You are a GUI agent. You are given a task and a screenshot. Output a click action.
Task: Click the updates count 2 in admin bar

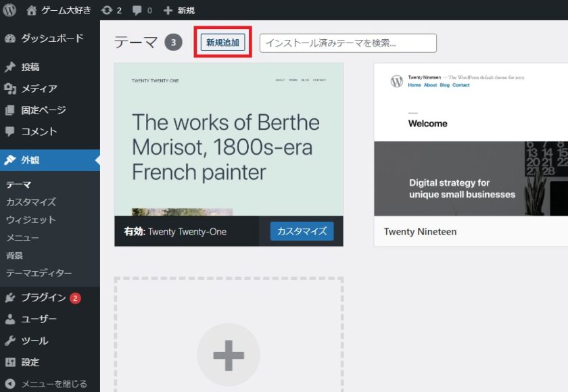(119, 11)
